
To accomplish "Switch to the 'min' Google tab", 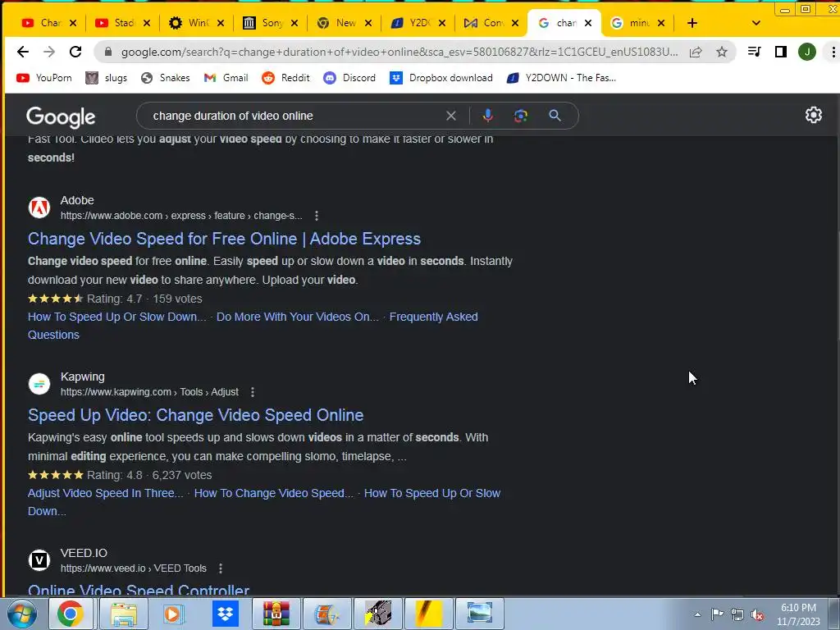I will [639, 23].
